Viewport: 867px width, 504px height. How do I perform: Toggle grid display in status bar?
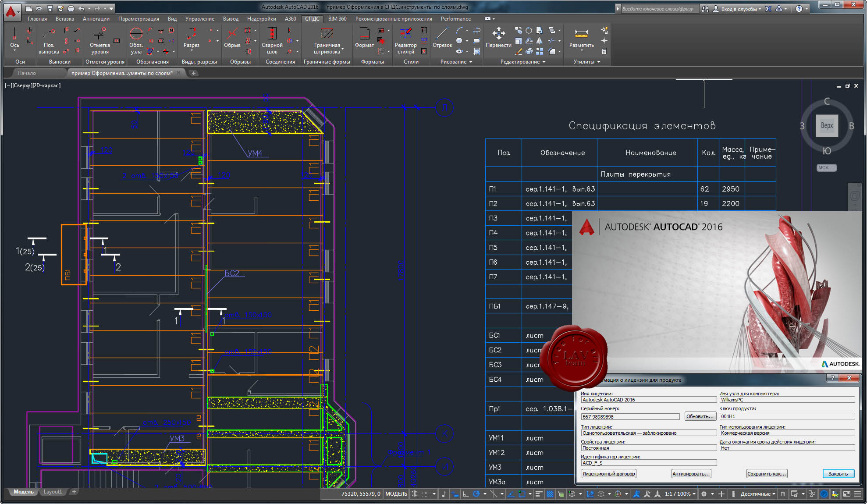pos(415,494)
